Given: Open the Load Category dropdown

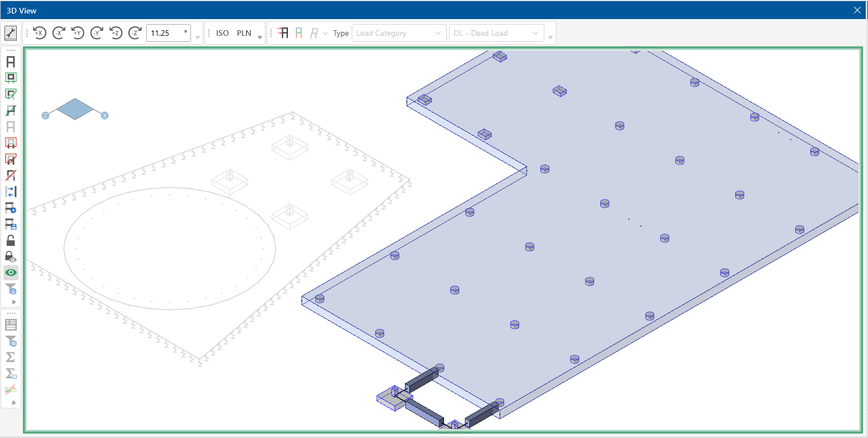Looking at the screenshot, I should pyautogui.click(x=399, y=33).
